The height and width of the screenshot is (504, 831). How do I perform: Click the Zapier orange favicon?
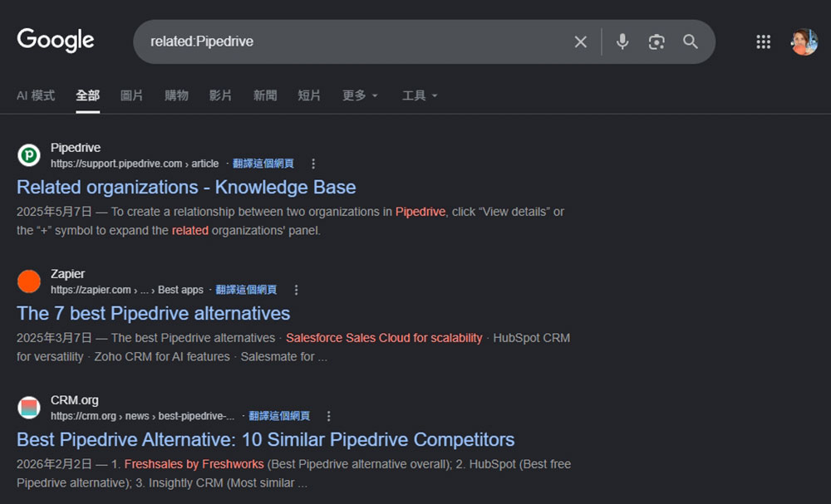28,281
